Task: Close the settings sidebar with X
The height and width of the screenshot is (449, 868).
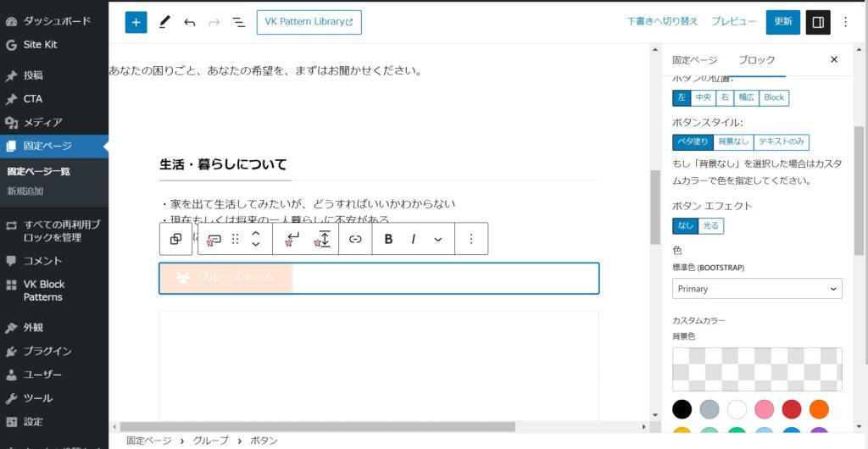Action: (834, 59)
